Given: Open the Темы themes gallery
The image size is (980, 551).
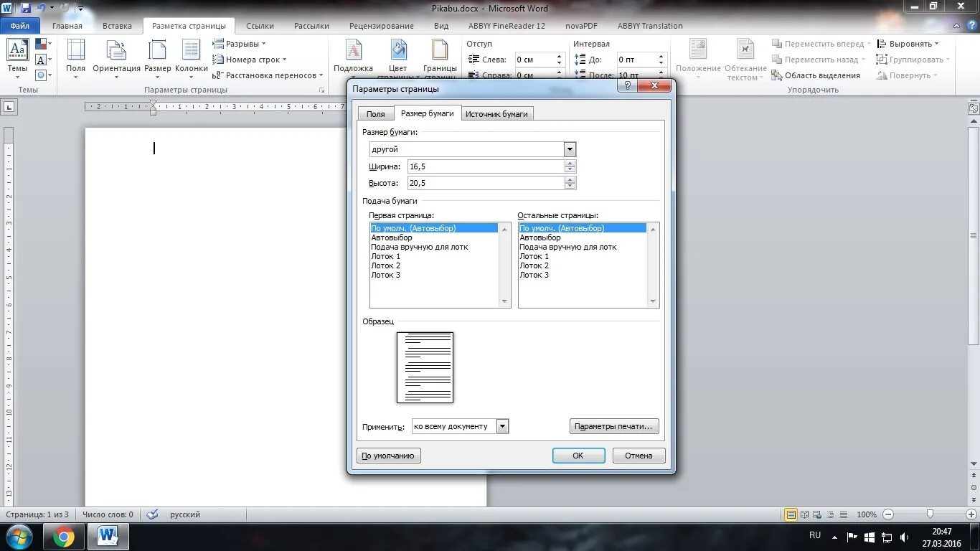Looking at the screenshot, I should 17,60.
